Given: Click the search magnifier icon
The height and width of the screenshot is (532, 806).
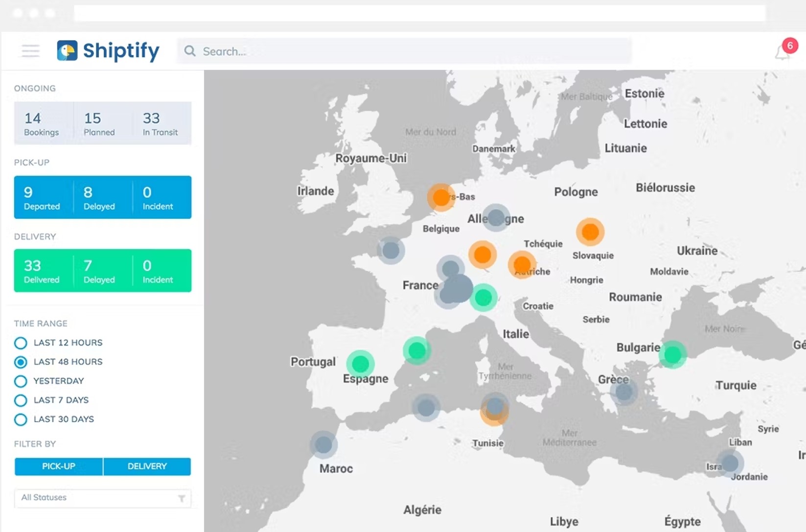Looking at the screenshot, I should 190,51.
